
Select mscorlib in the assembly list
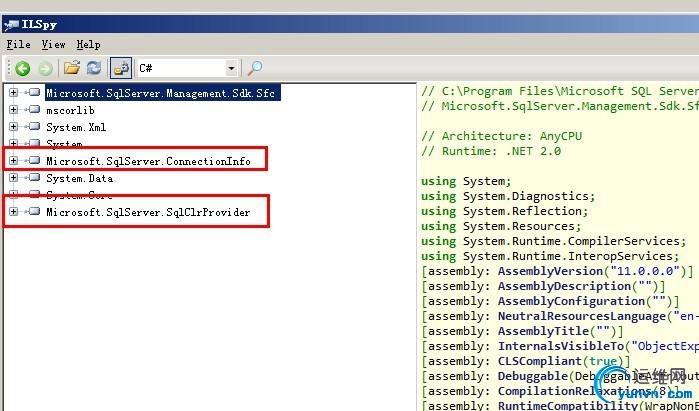coord(70,111)
